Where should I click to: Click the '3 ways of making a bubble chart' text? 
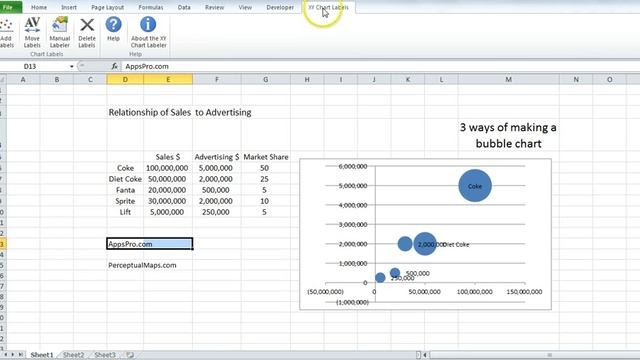[508, 136]
